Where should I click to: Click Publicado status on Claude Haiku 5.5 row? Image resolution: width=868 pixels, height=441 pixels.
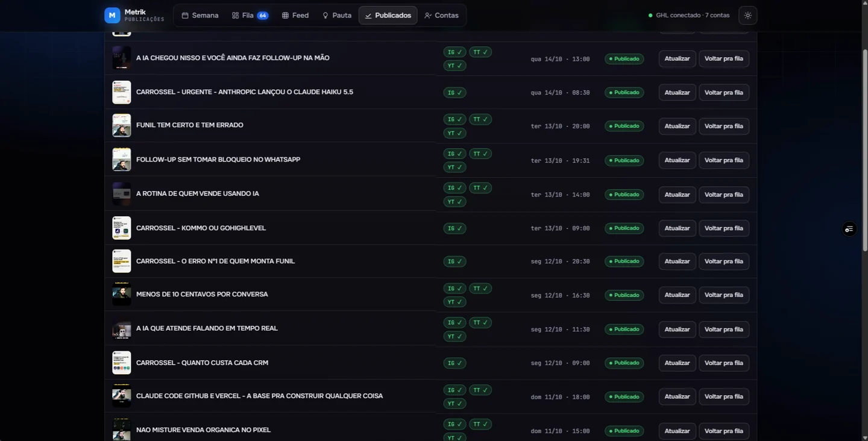point(624,93)
